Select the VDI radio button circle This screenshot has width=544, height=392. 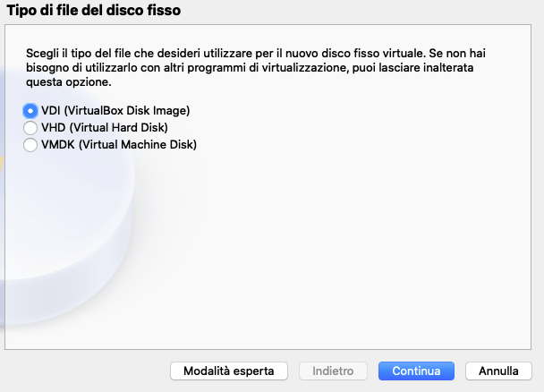[30, 111]
